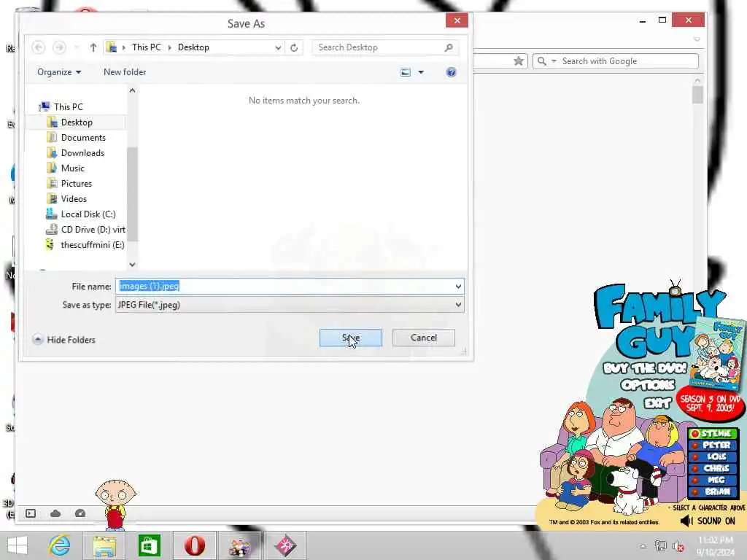Select the STEWIE character button

(713, 433)
